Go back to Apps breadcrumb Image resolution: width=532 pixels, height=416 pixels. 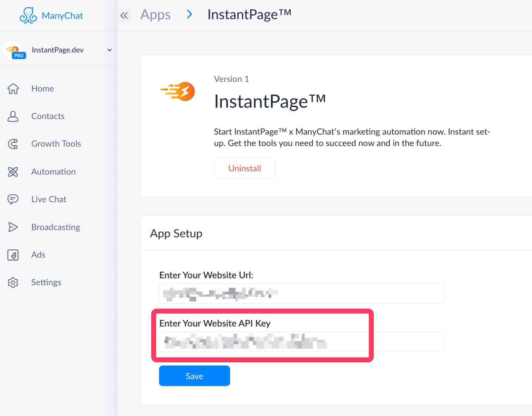pos(155,15)
